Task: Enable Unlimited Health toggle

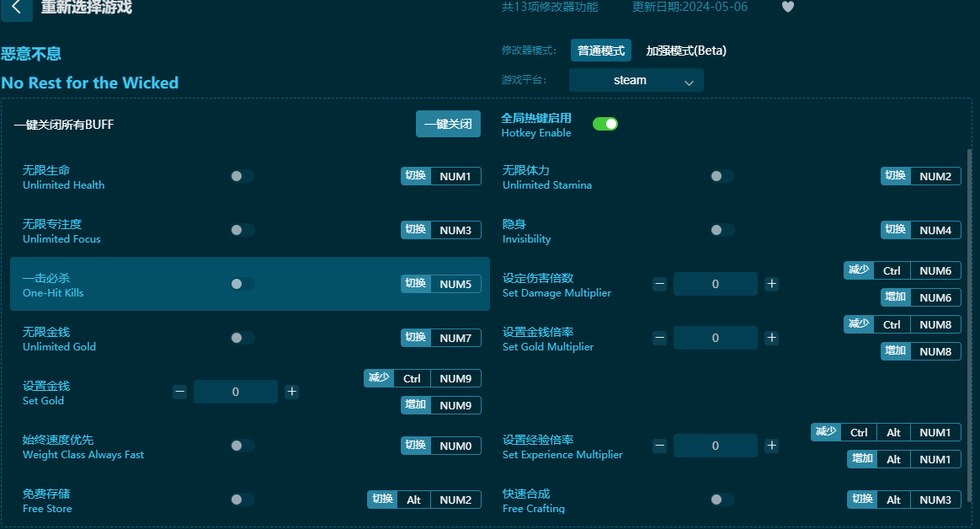Action: [x=242, y=176]
